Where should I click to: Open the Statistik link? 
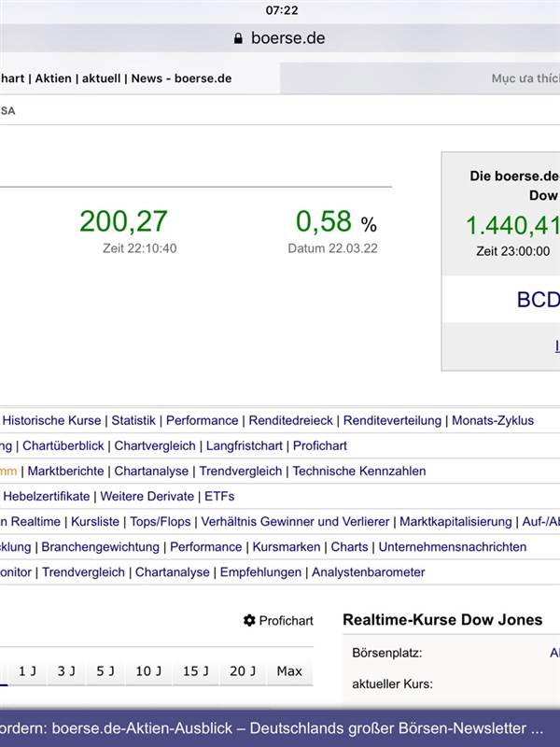[x=133, y=421]
